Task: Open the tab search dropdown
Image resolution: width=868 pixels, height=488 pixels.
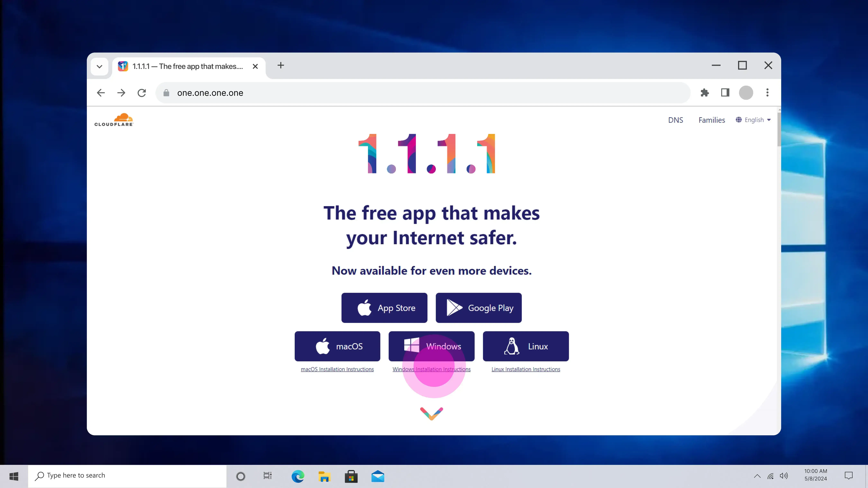Action: [99, 66]
